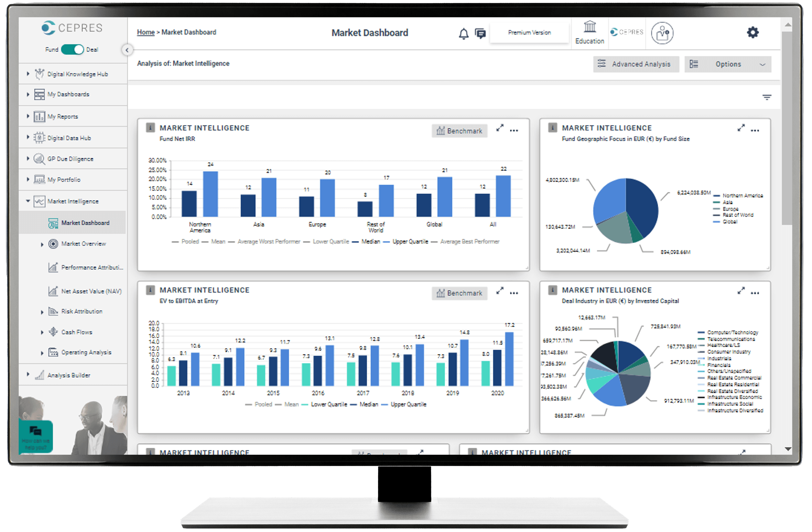The height and width of the screenshot is (532, 812).
Task: Click the Market Dashboard sidebar icon
Action: (x=53, y=223)
